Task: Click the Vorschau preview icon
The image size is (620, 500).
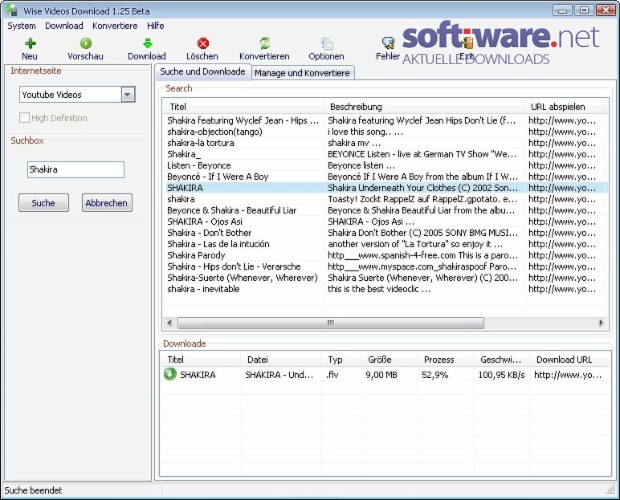Action: pos(85,43)
